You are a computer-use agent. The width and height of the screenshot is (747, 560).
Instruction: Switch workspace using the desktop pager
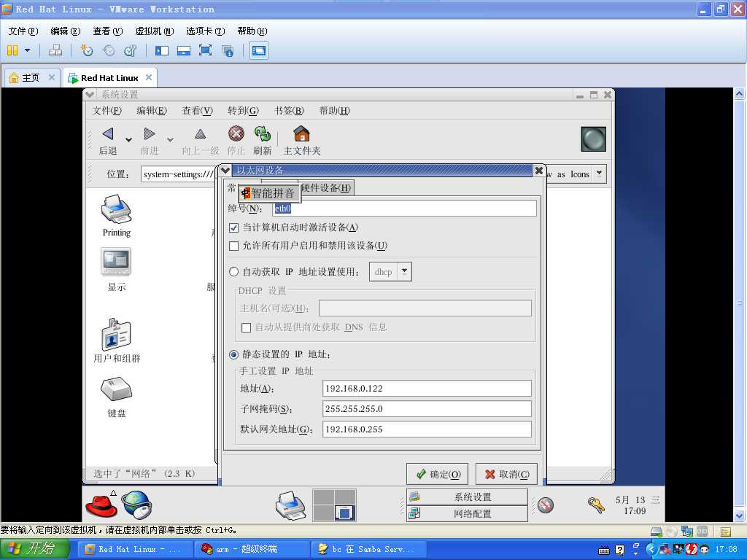coord(334,505)
